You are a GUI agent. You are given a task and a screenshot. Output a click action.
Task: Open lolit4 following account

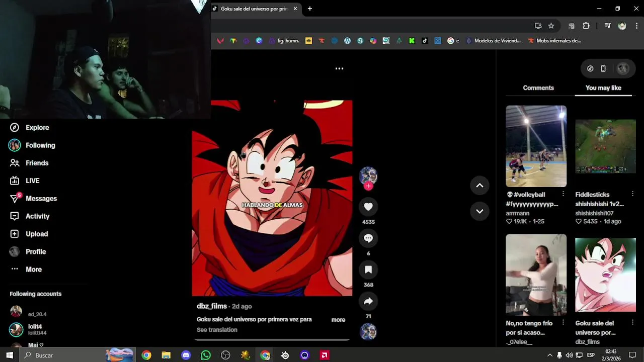pyautogui.click(x=28, y=329)
